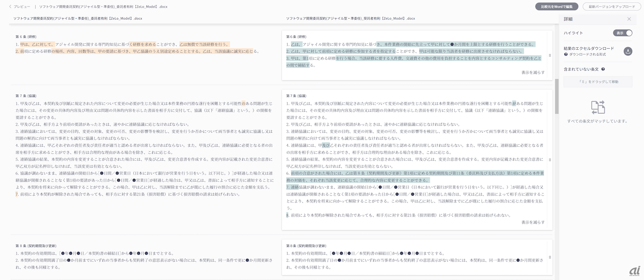Collapse Article 7 with 表示を減らす
This screenshot has width=644, height=280.
(x=533, y=222)
